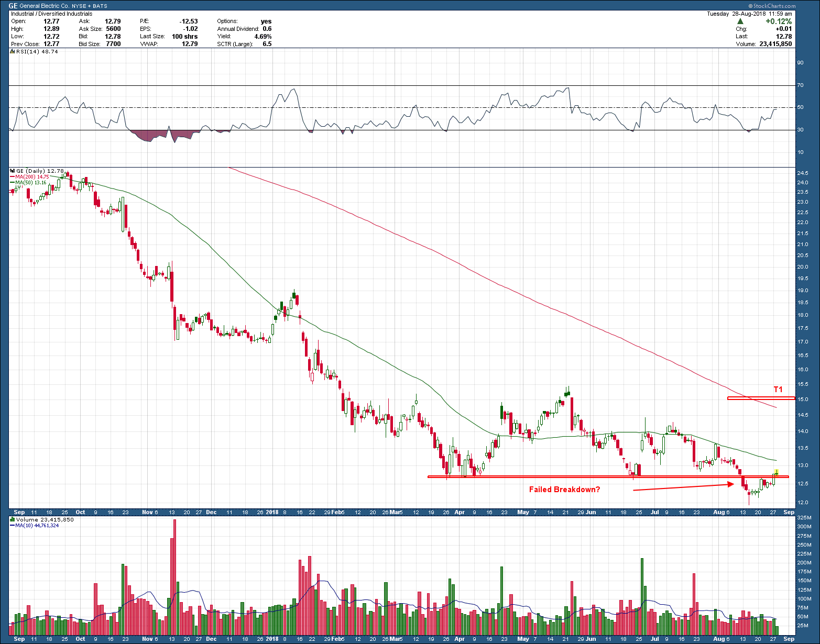Click the GE ticker symbol in the header

pos(13,6)
